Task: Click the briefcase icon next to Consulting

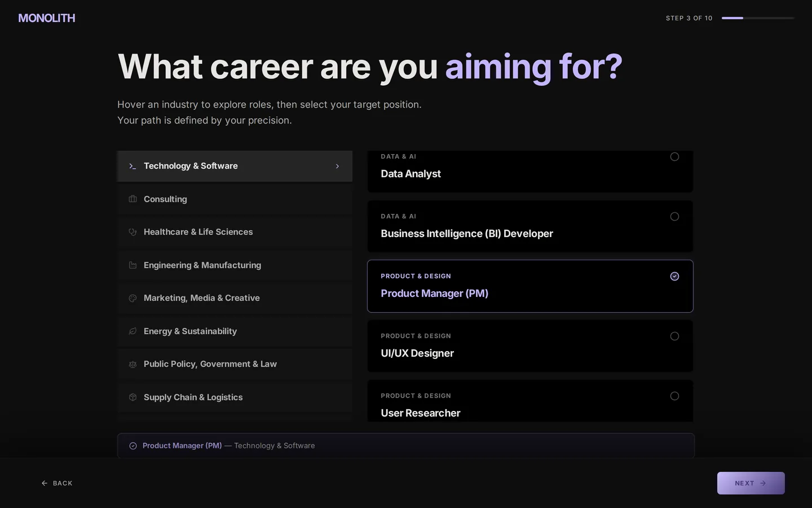Action: pos(133,199)
